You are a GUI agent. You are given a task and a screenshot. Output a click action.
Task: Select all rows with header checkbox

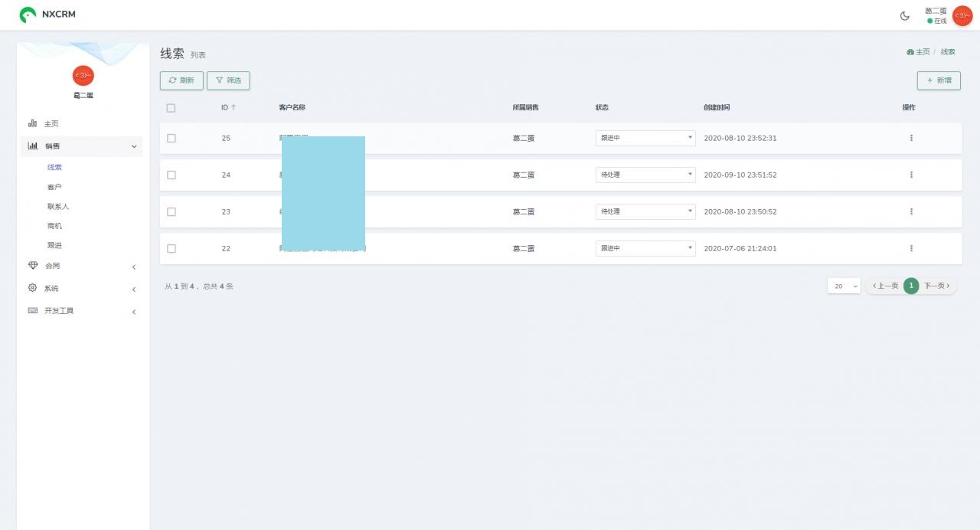click(171, 108)
